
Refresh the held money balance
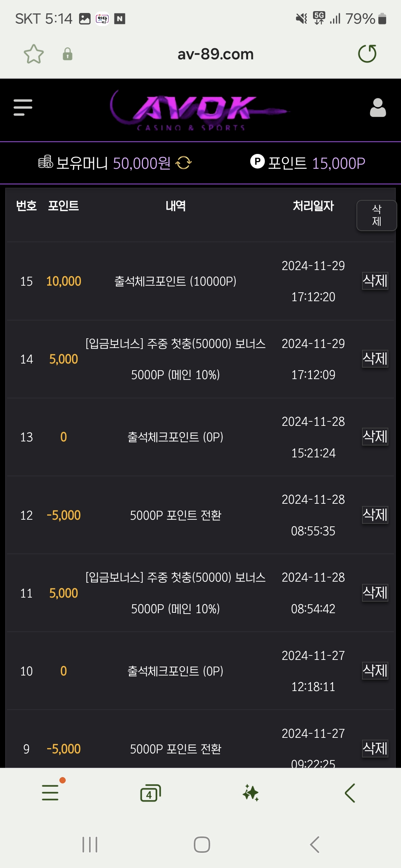click(183, 163)
